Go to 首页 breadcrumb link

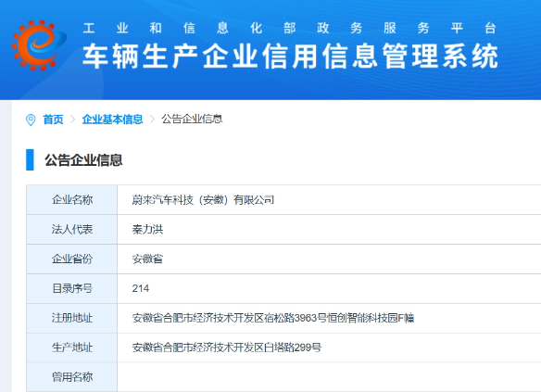53,120
